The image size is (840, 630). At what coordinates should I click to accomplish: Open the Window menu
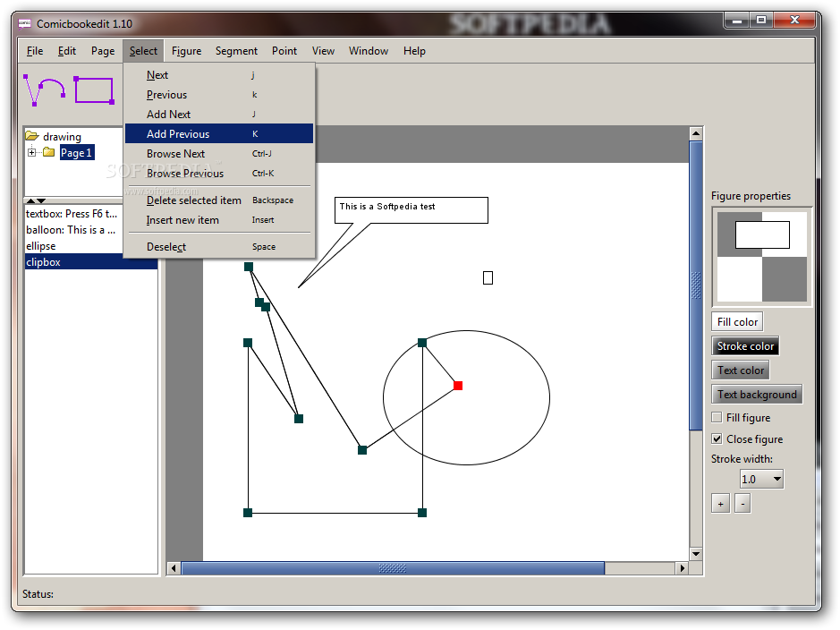point(369,51)
